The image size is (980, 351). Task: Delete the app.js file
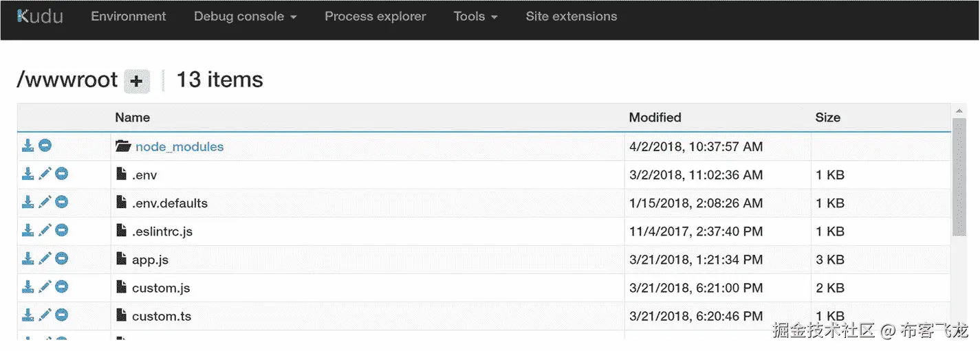point(62,258)
